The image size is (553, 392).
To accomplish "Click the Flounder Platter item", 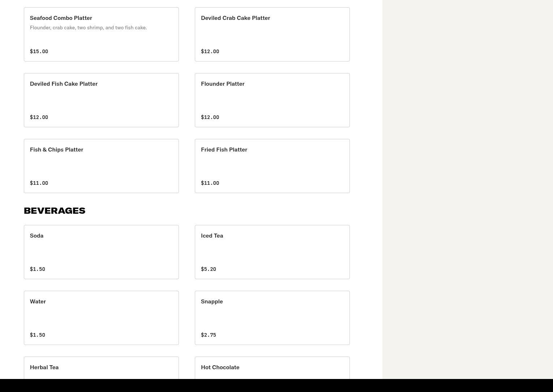I will [x=272, y=100].
